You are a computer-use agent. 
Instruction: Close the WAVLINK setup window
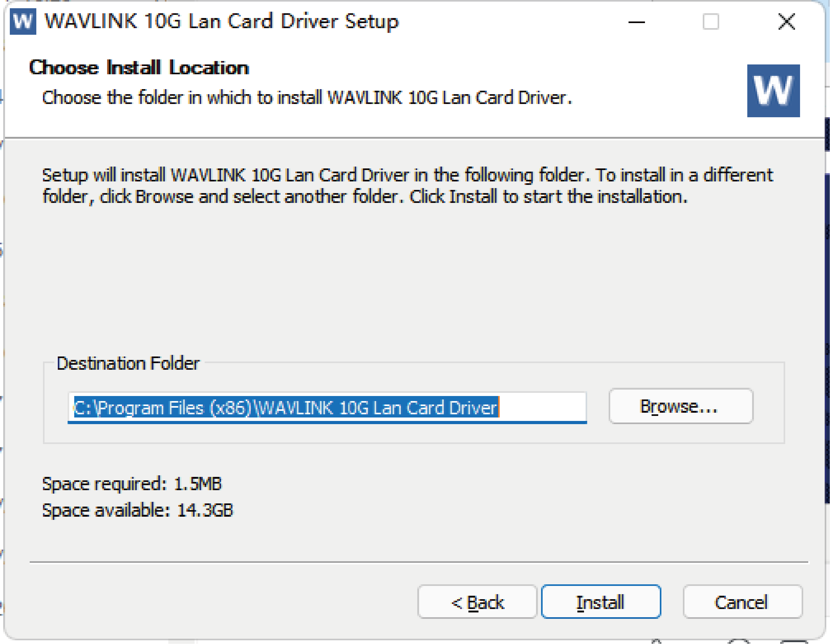786,22
